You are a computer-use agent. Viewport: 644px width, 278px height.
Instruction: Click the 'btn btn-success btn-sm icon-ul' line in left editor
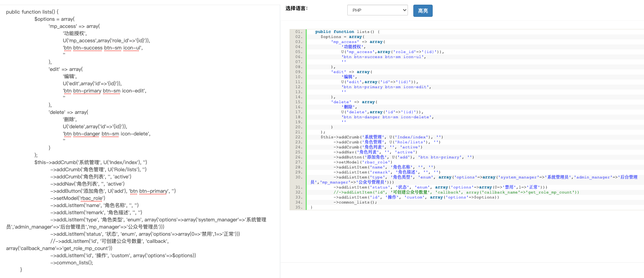pos(103,48)
